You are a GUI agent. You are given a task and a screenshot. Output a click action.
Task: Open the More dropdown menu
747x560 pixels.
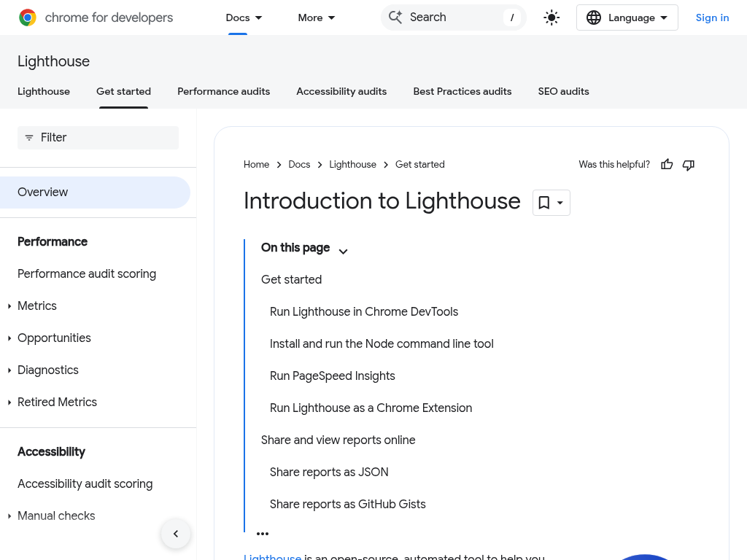point(317,17)
